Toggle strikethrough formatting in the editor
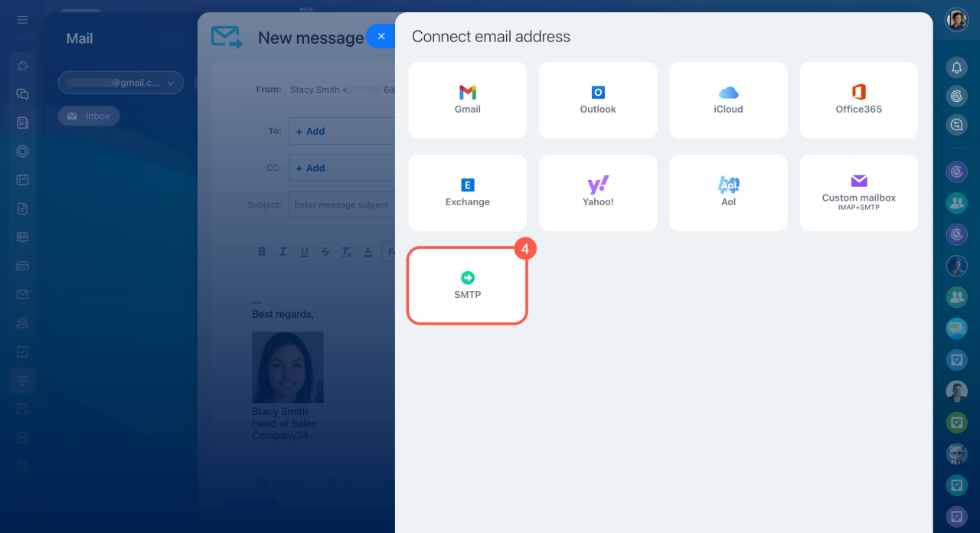The image size is (980, 533). click(325, 252)
